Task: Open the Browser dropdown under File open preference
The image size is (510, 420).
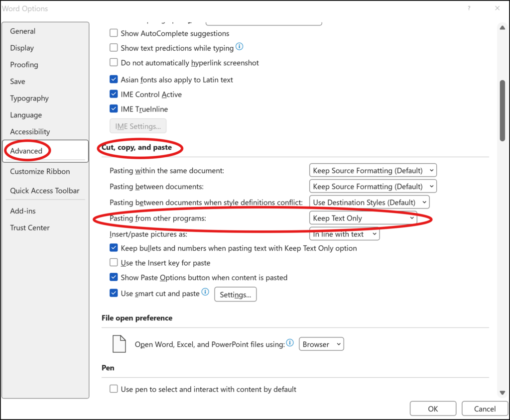Action: click(x=321, y=343)
